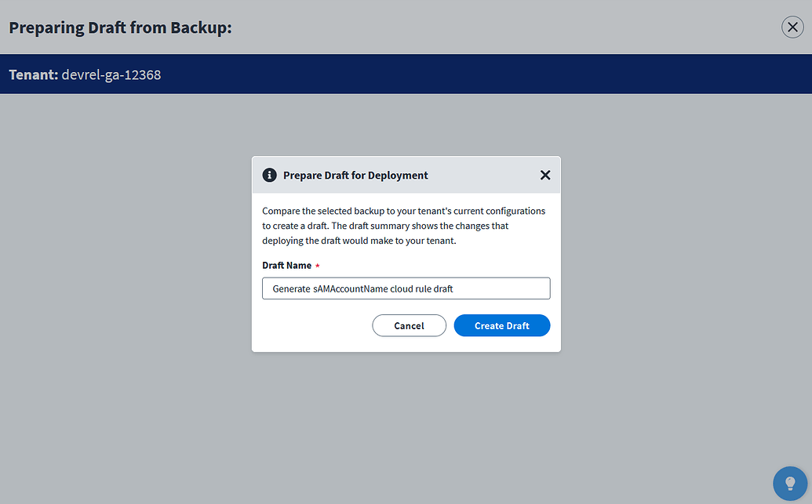The image size is (812, 504).
Task: Click the required asterisk next to Draft Name
Action: tap(317, 265)
